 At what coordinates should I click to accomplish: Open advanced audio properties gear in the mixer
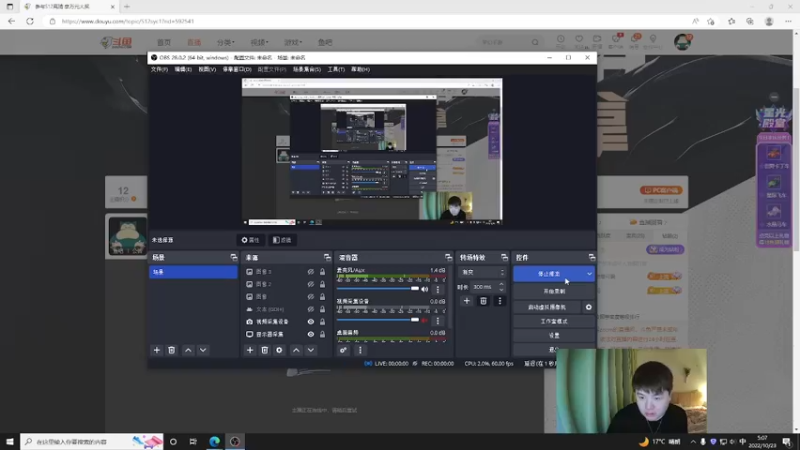click(343, 350)
